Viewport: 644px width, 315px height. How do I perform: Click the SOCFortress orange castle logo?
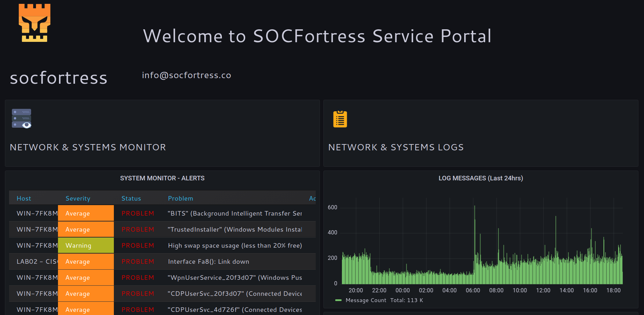[34, 23]
